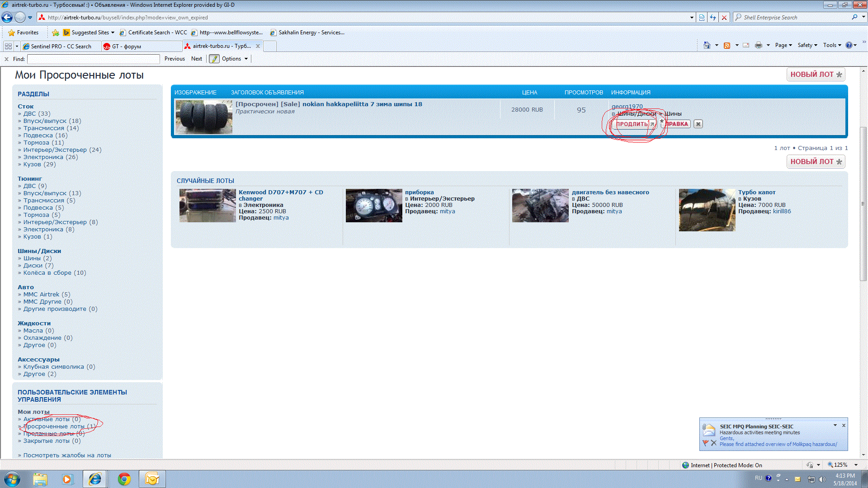This screenshot has width=868, height=488.
Task: Expand the Zoom 125% level dropdown
Action: coord(856,465)
